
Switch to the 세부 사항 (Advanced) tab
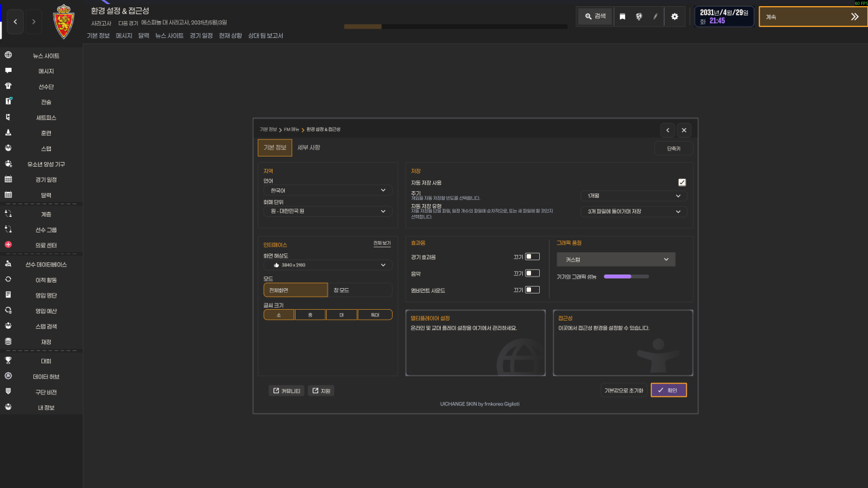point(309,148)
